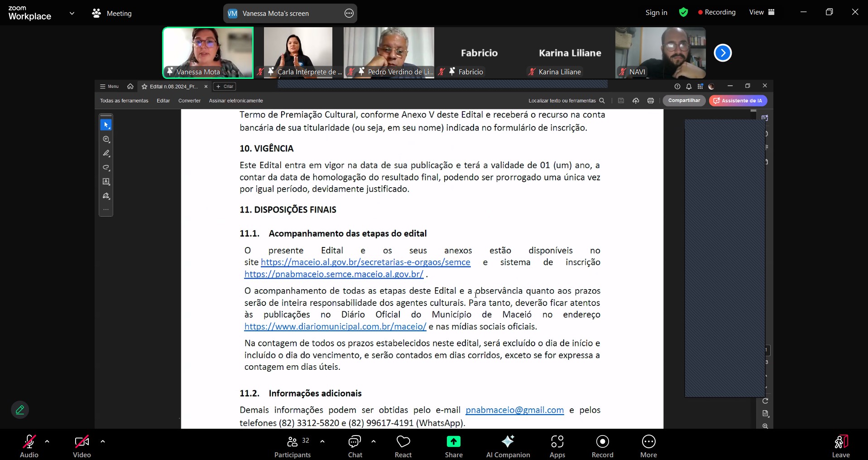Image resolution: width=868 pixels, height=460 pixels.
Task: Open the Zoom Chat panel
Action: 355,446
